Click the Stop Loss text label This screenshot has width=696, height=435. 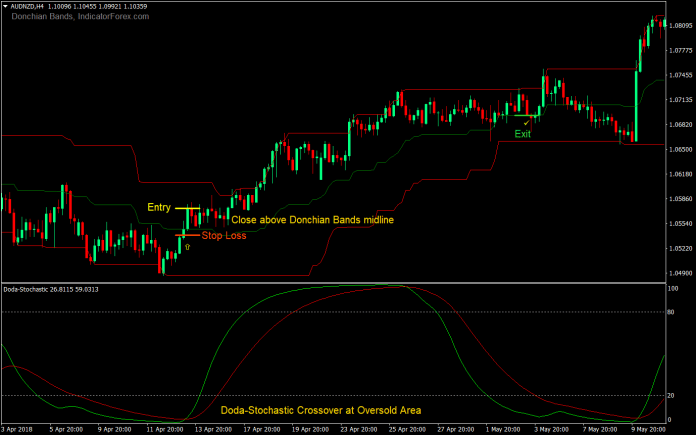tap(224, 236)
